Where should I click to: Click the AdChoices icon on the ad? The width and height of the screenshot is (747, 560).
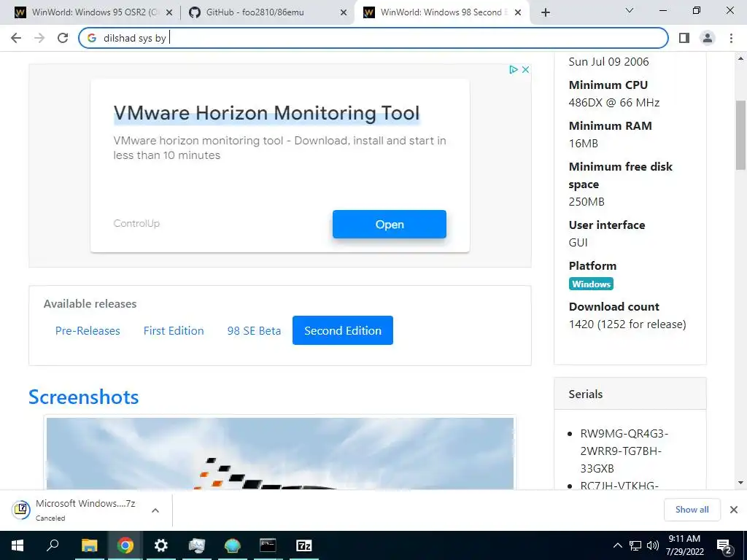click(x=513, y=69)
